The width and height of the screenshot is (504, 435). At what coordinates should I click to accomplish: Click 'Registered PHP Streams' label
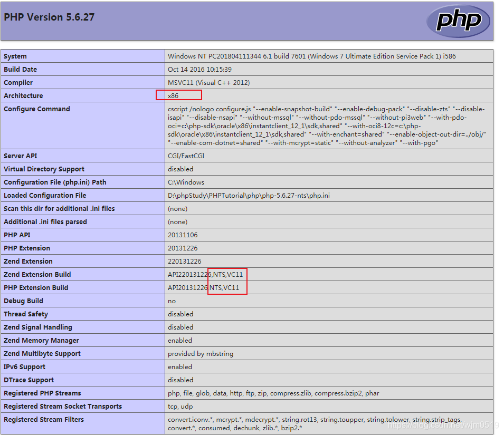42,393
